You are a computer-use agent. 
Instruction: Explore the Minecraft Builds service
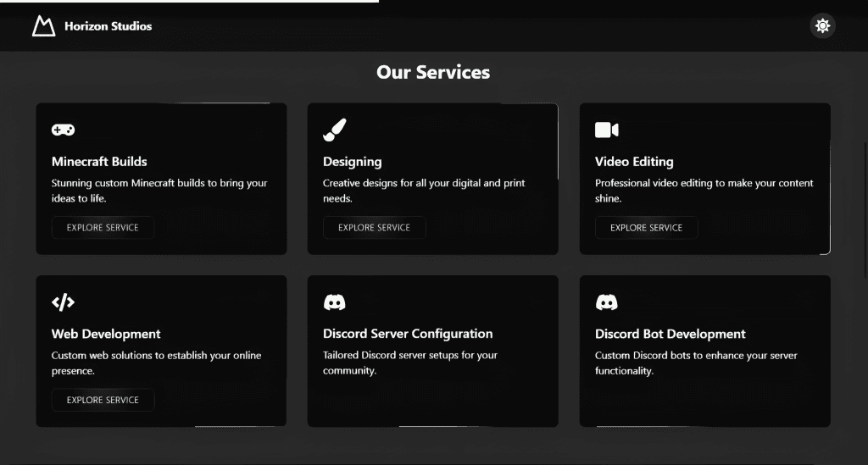pos(103,227)
